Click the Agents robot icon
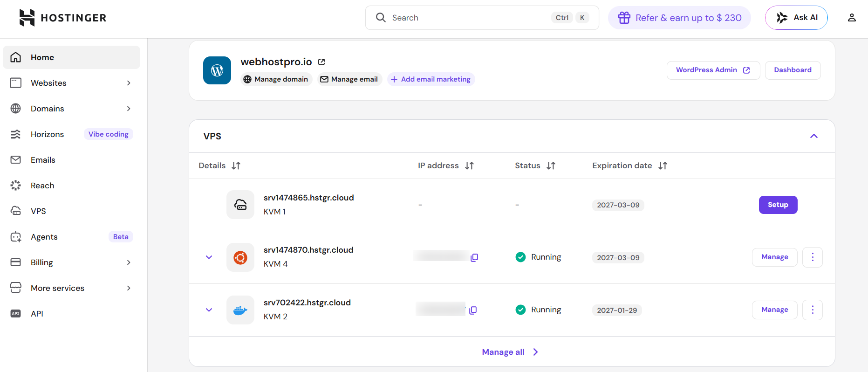The height and width of the screenshot is (372, 868). [x=16, y=237]
